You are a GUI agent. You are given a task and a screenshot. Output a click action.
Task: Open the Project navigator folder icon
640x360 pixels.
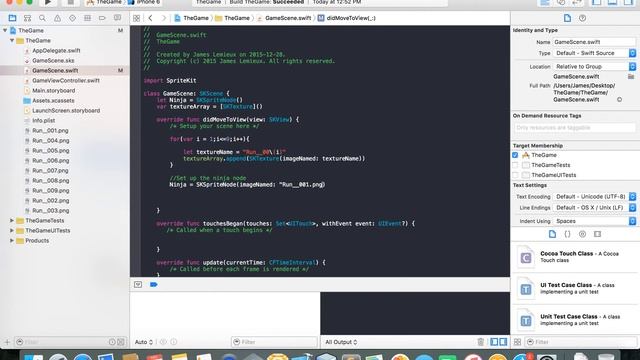(x=12, y=18)
